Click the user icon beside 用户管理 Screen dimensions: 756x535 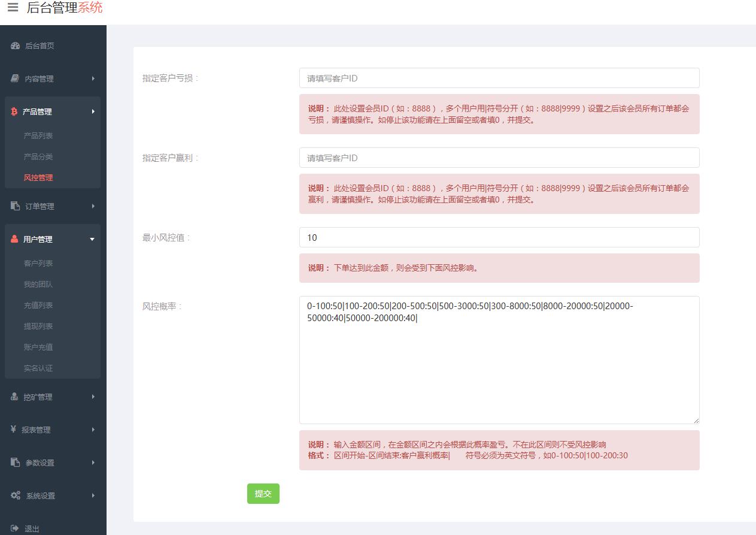pos(15,239)
